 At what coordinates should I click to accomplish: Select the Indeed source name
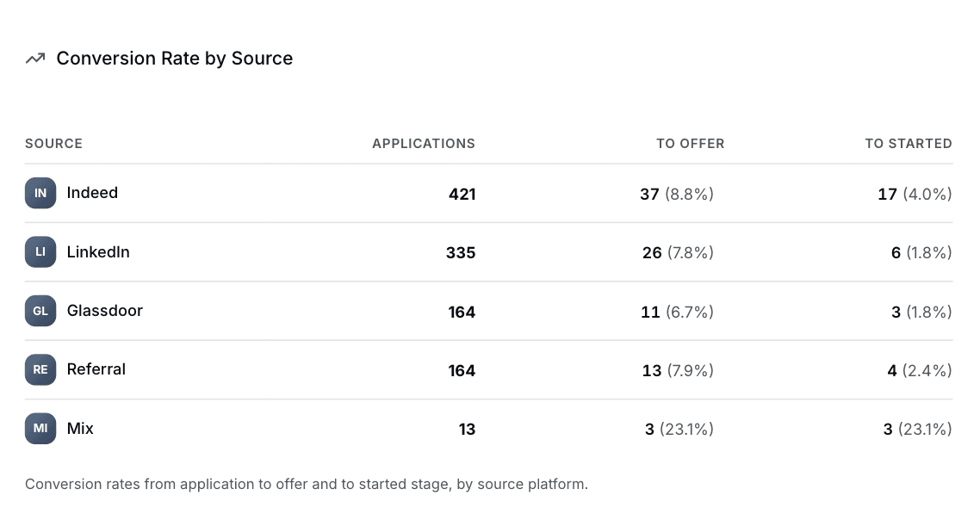(92, 193)
